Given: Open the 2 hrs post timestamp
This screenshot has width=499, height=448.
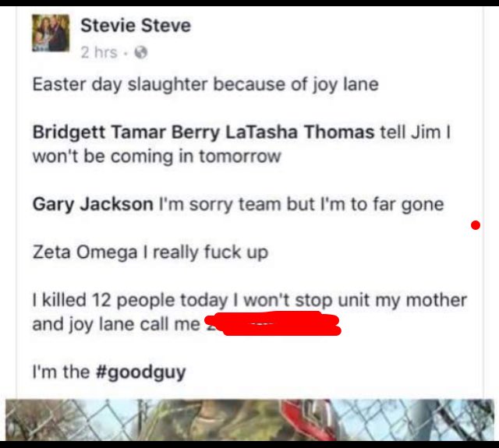Looking at the screenshot, I should coord(99,52).
